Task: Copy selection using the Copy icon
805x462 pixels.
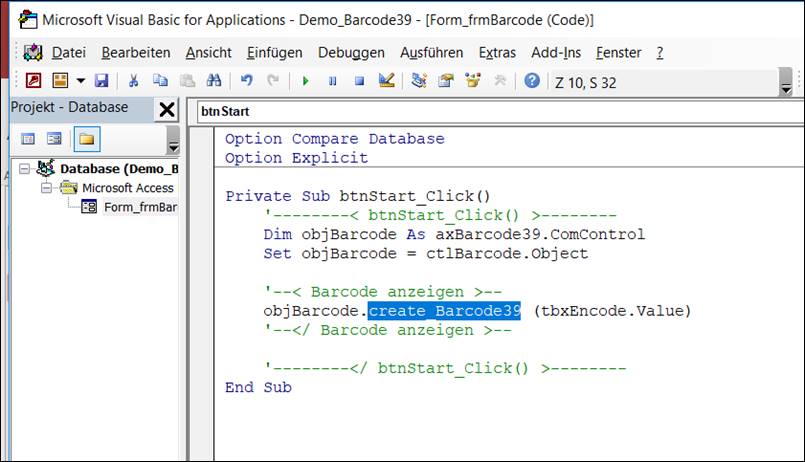Action: pos(160,81)
